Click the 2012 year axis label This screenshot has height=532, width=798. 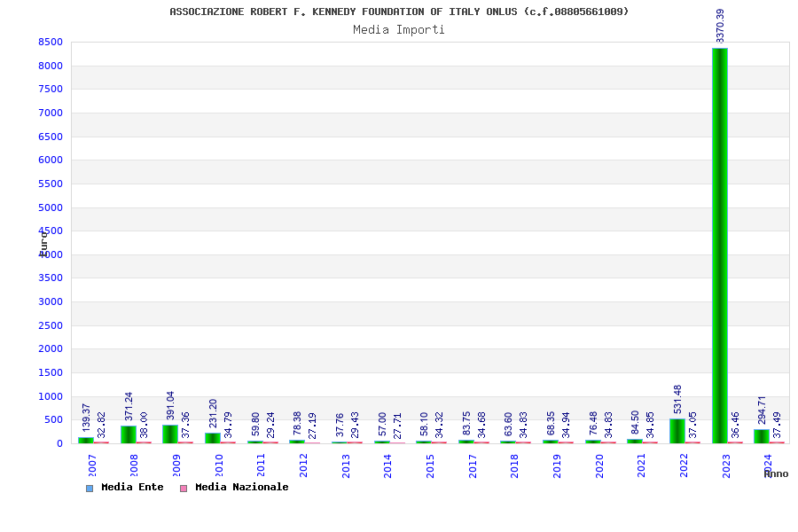[303, 465]
